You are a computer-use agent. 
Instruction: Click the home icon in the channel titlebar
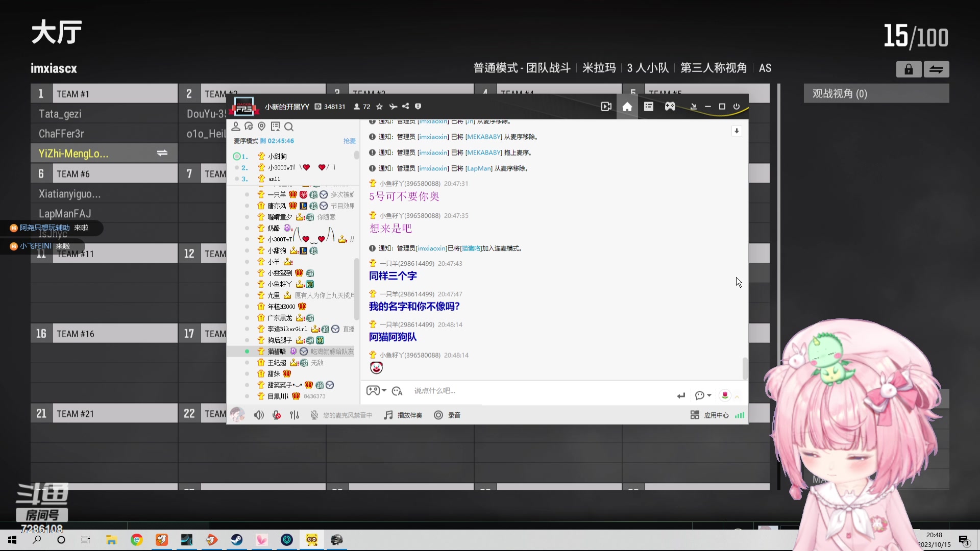(627, 107)
